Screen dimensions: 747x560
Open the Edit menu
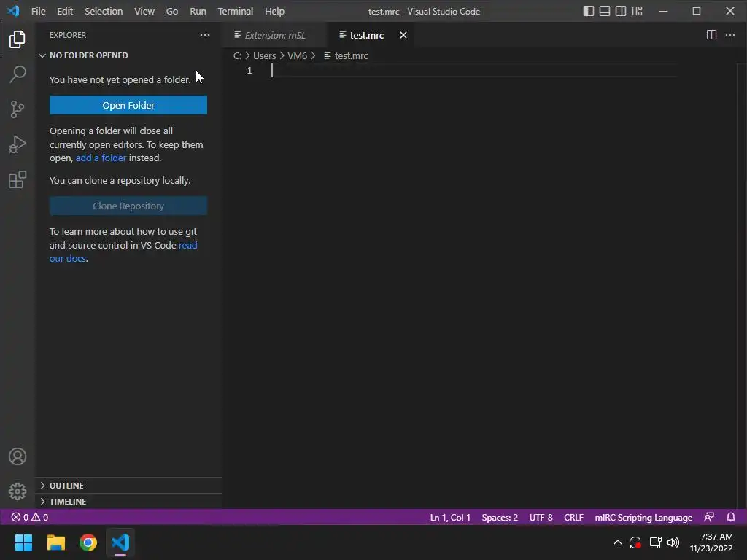pos(65,11)
